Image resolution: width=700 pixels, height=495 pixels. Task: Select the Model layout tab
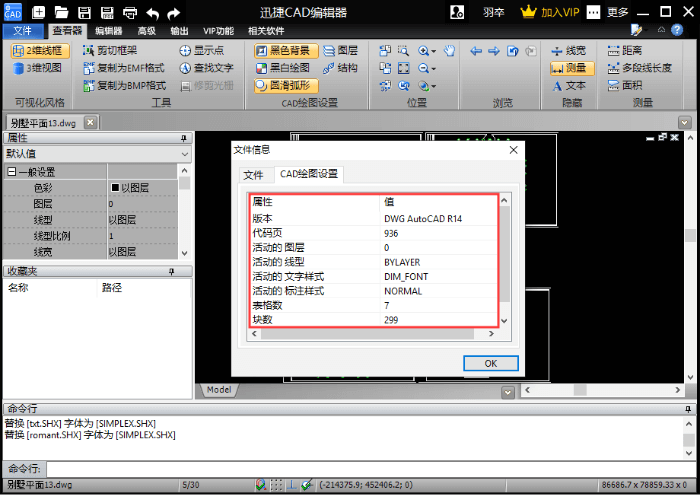pyautogui.click(x=219, y=390)
